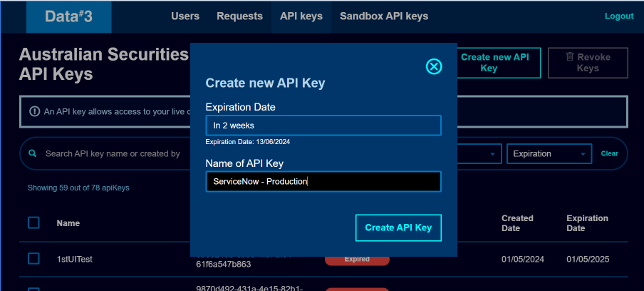The height and width of the screenshot is (291, 644).
Task: Select the API keys navigation tab
Action: [301, 16]
